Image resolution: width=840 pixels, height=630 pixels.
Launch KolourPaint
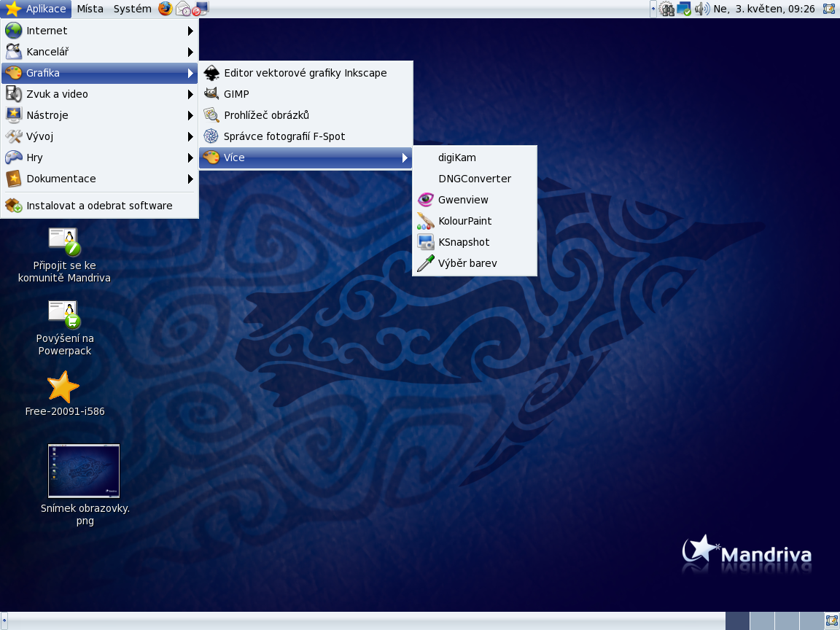pyautogui.click(x=475, y=221)
